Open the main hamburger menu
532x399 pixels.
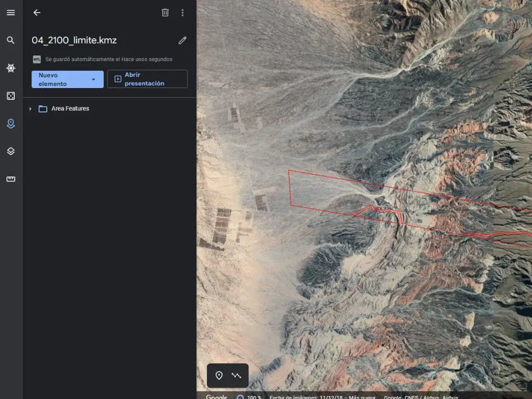[x=11, y=12]
